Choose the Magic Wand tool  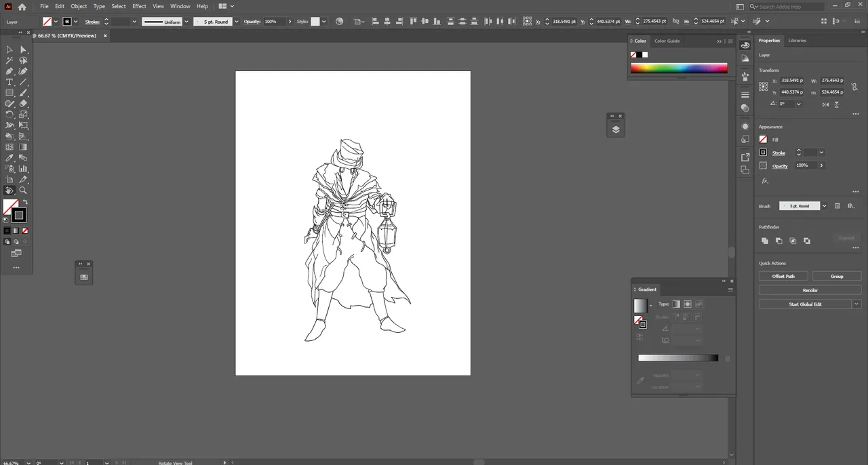pos(9,60)
